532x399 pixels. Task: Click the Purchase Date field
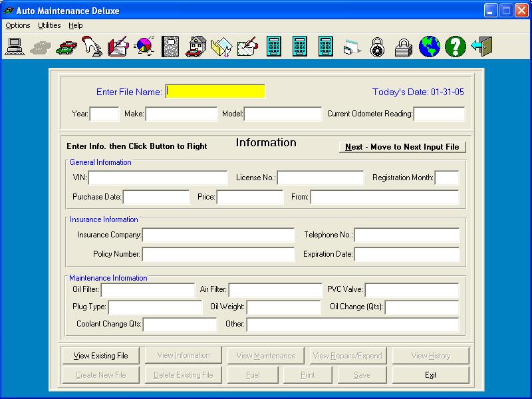coord(156,197)
